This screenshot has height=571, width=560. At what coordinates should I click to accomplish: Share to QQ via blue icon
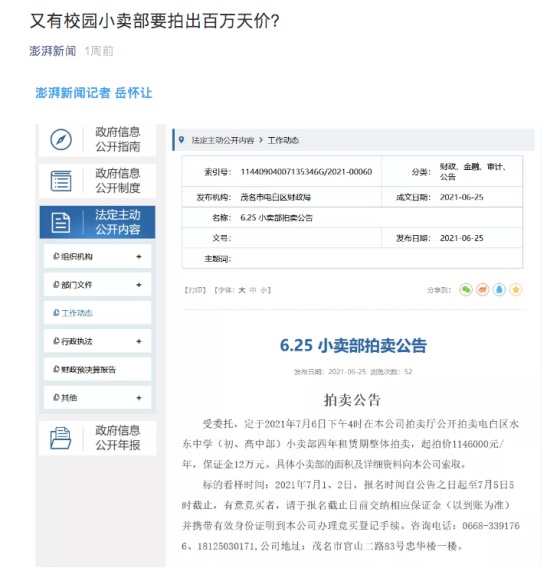499,290
